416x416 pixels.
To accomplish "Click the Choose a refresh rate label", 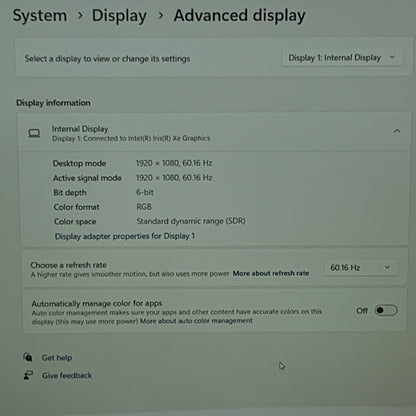I will point(68,265).
